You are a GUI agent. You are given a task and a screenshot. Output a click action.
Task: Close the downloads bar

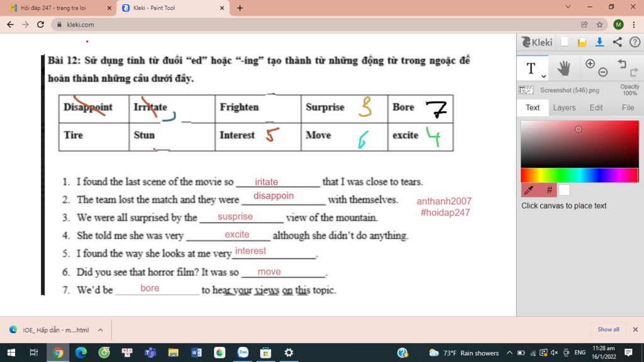click(635, 329)
